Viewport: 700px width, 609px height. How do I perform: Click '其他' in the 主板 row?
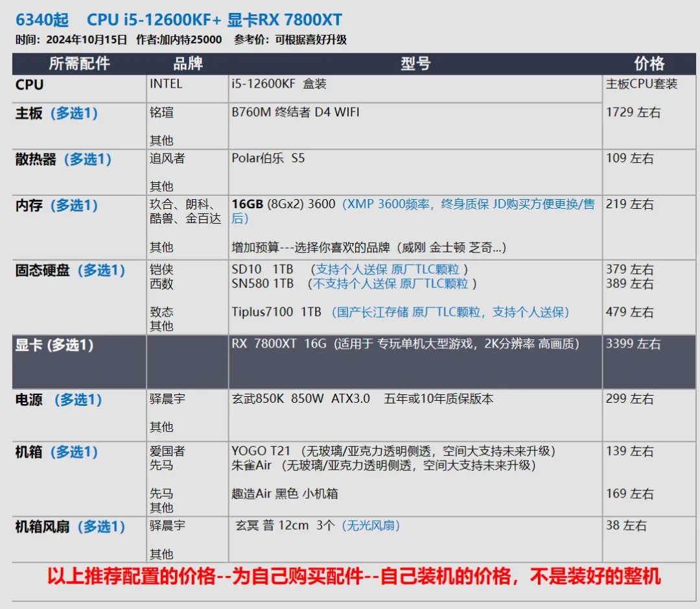(161, 140)
